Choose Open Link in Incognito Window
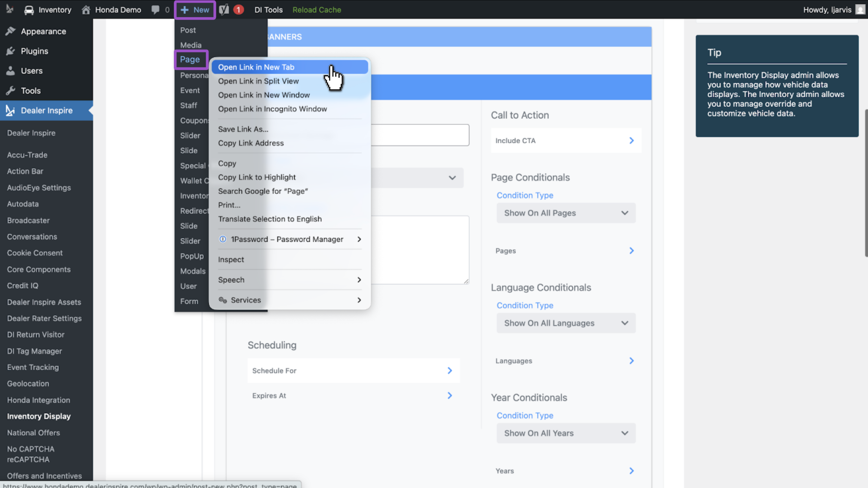Image resolution: width=868 pixels, height=488 pixels. pyautogui.click(x=290, y=109)
